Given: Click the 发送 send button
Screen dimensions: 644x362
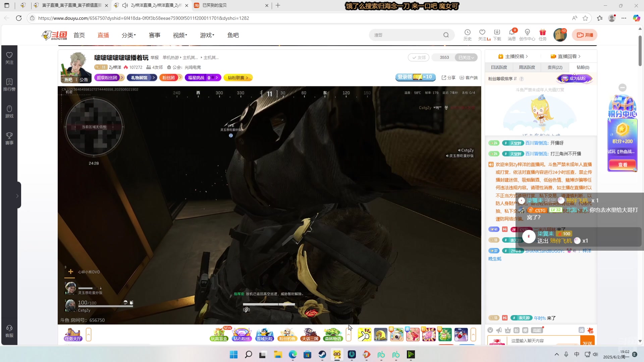Looking at the screenshot, I should [x=587, y=341].
